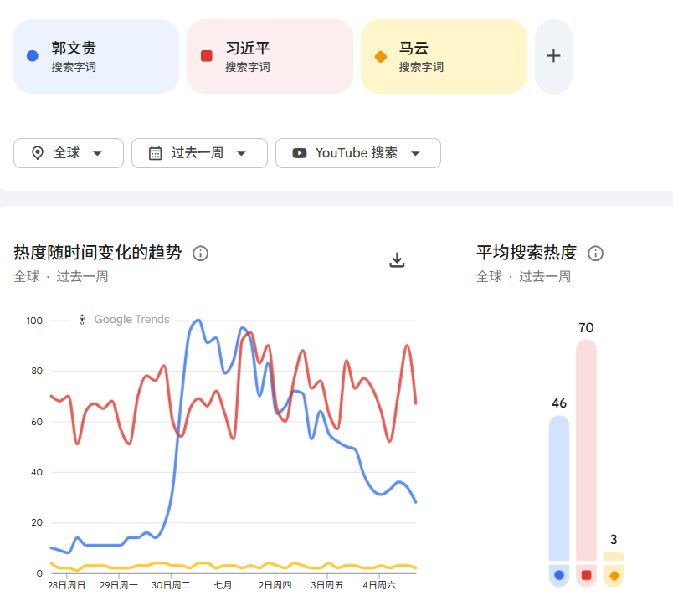Click the blue dot icon beside 郭文贵
The height and width of the screenshot is (616, 673).
point(33,56)
